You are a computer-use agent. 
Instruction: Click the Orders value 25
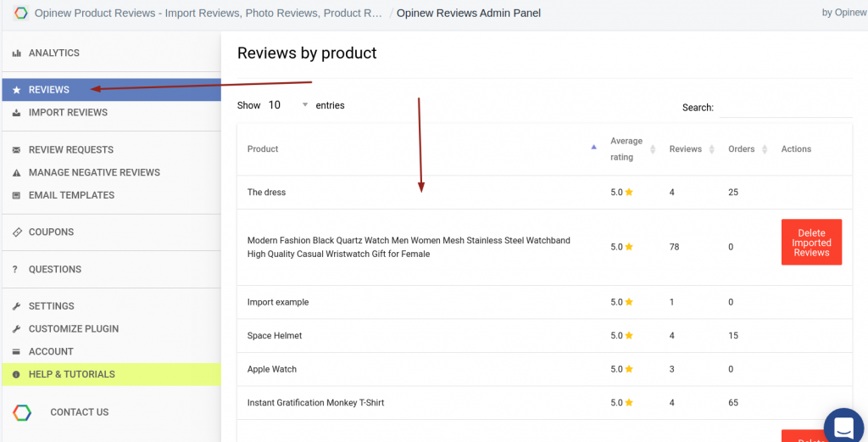tap(733, 193)
